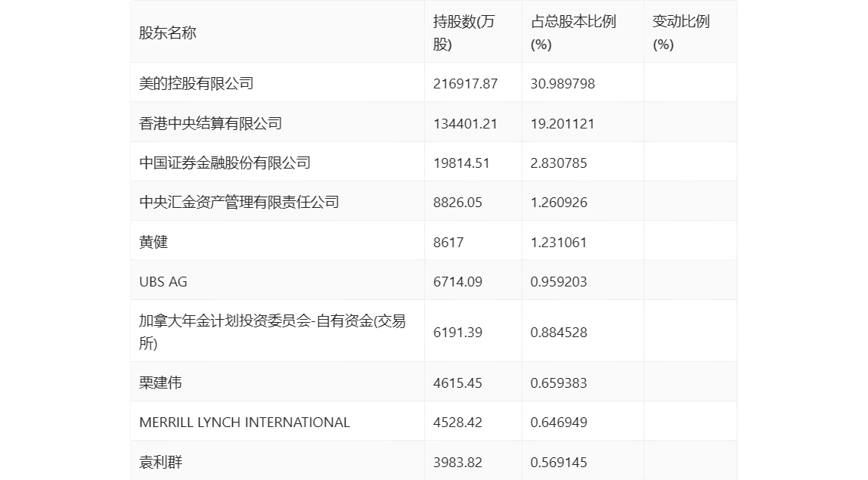Click the UBS AG shareholder entry
The image size is (868, 480).
(163, 282)
